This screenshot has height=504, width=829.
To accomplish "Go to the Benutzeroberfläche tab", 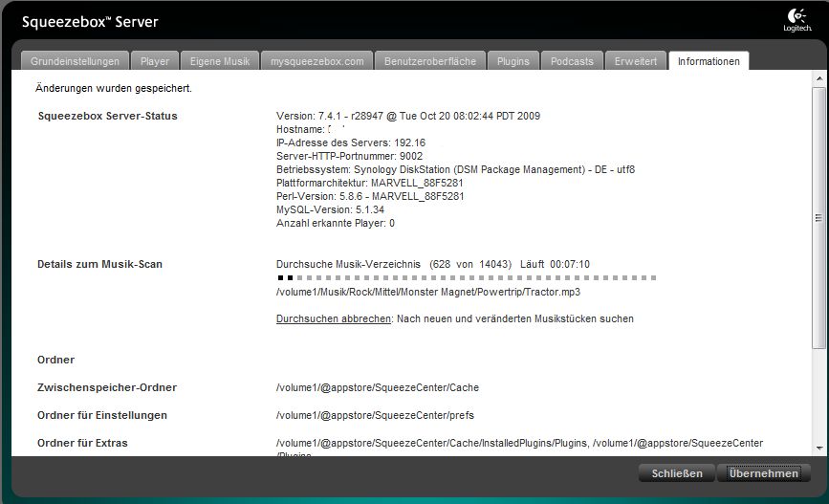I will coord(429,61).
